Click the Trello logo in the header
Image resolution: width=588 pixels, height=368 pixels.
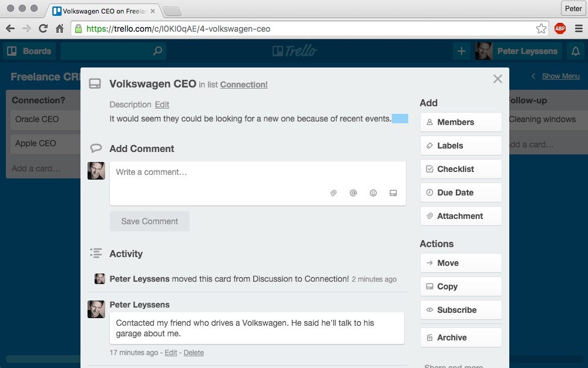[295, 51]
